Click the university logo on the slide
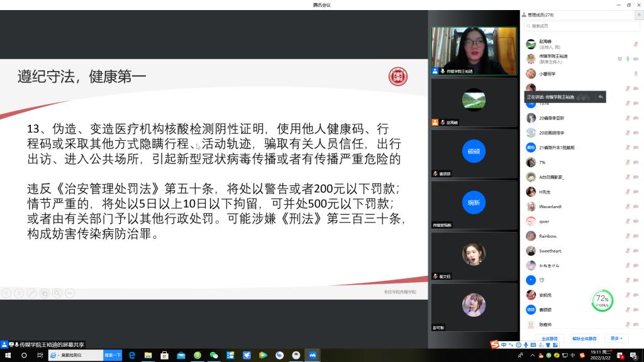Image resolution: width=644 pixels, height=362 pixels. click(398, 76)
